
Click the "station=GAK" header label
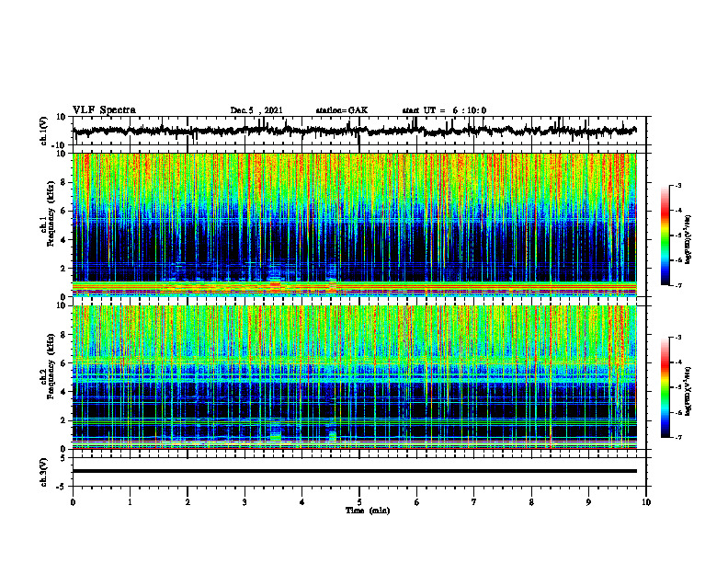[x=342, y=110]
